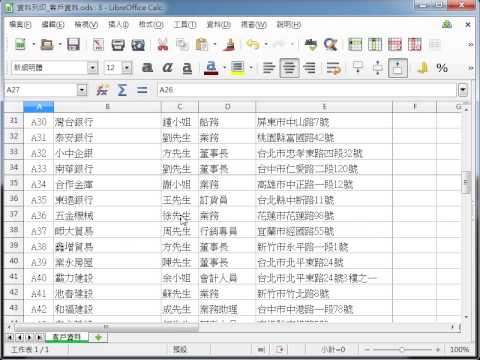Image resolution: width=480 pixels, height=360 pixels.
Task: Click the Center Vertically icon
Action: click(378, 68)
